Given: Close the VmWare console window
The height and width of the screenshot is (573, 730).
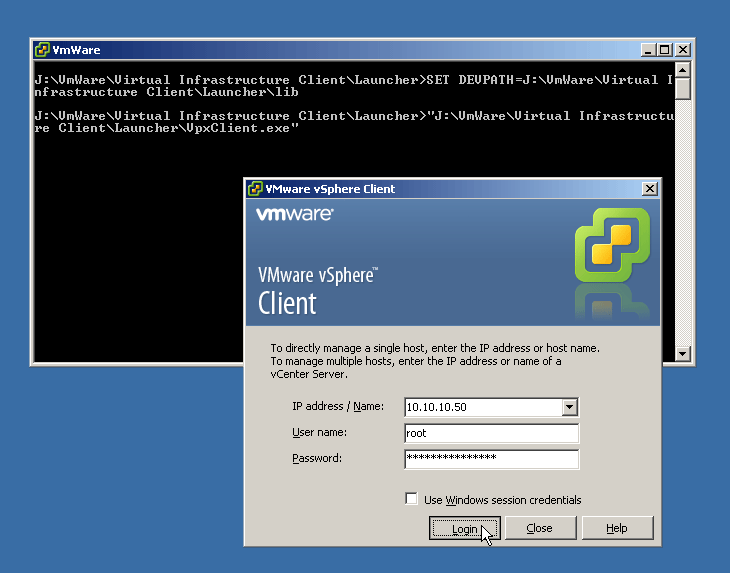Looking at the screenshot, I should pyautogui.click(x=683, y=49).
